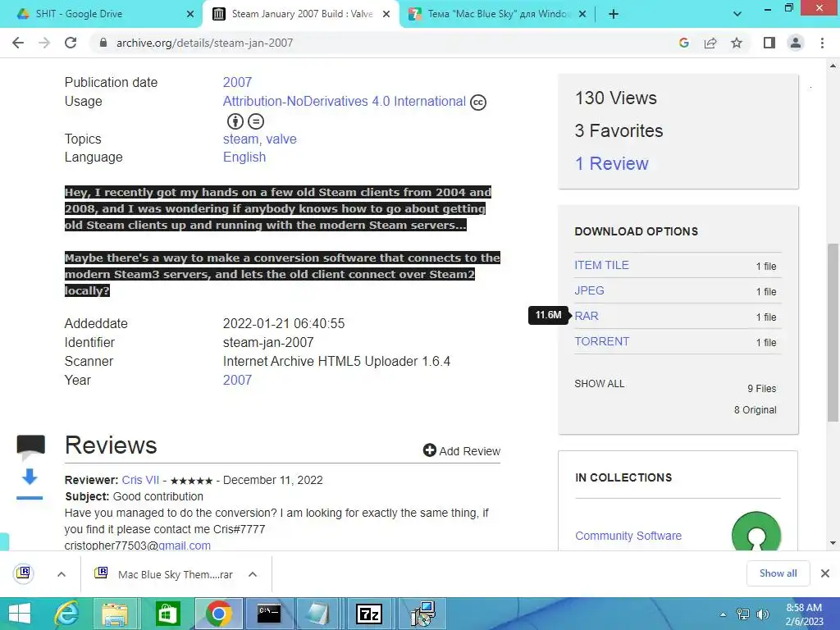Click the attribution person license icon
The image size is (840, 630).
click(235, 121)
